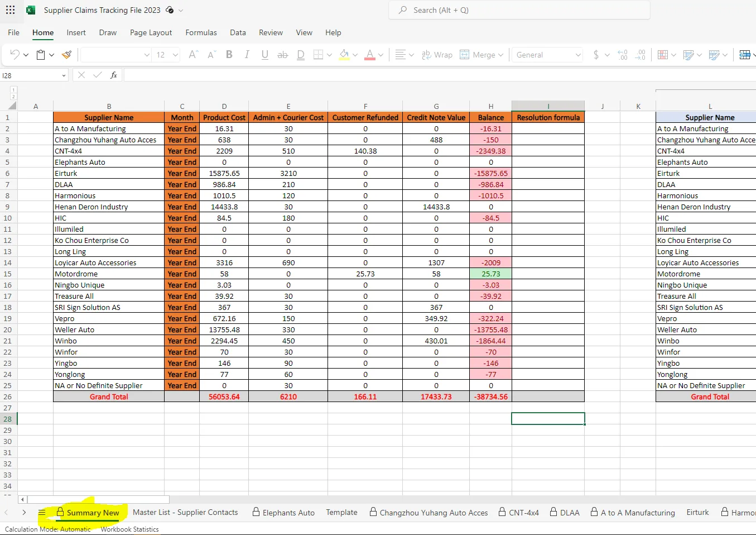Viewport: 756px width, 535px height.
Task: Click the Search box
Action: [x=519, y=10]
